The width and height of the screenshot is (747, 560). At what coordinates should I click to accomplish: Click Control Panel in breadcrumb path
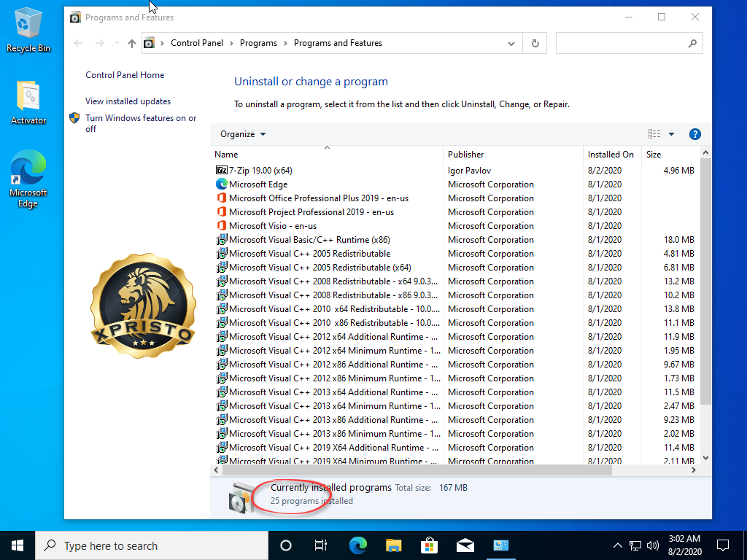click(197, 43)
